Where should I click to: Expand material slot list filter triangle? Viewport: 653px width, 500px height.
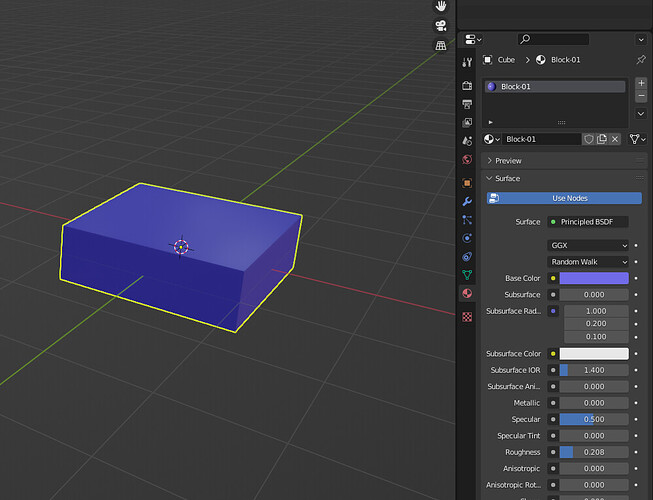click(x=491, y=122)
